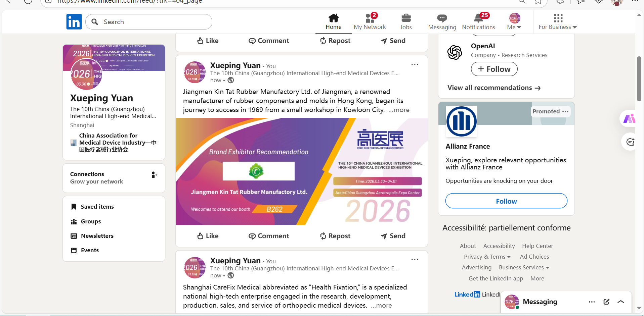Open the LinkedIn logo home icon
The width and height of the screenshot is (644, 316).
74,22
